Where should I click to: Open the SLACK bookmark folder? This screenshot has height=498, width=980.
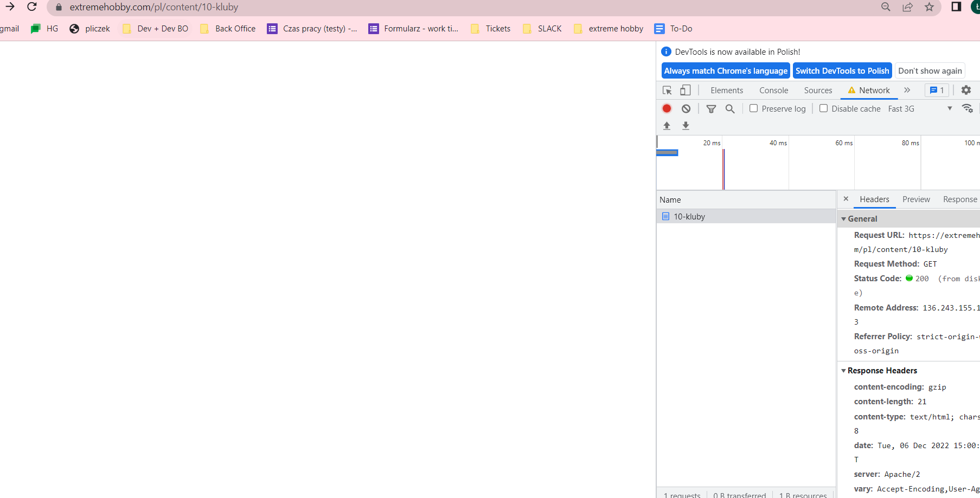click(x=542, y=29)
